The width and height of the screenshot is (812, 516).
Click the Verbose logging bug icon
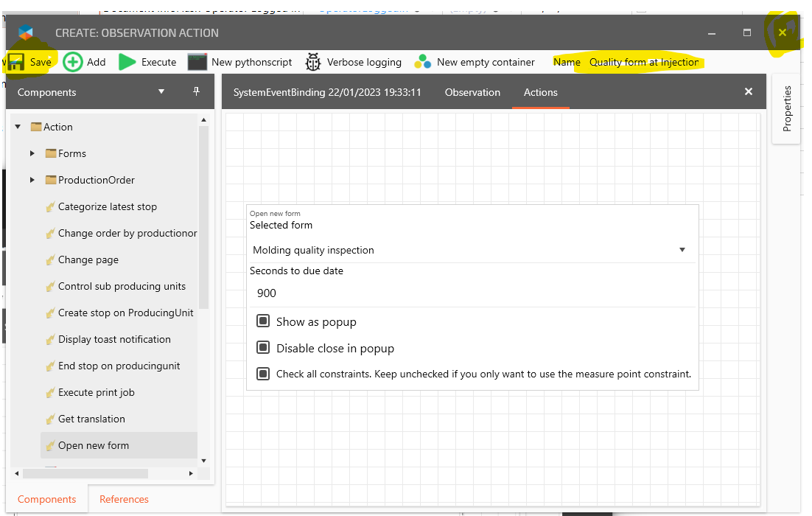pyautogui.click(x=313, y=62)
